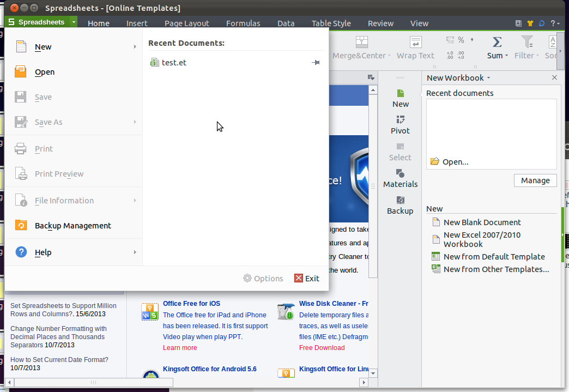This screenshot has height=392, width=569.
Task: Pin test.et in recent documents
Action: click(316, 63)
